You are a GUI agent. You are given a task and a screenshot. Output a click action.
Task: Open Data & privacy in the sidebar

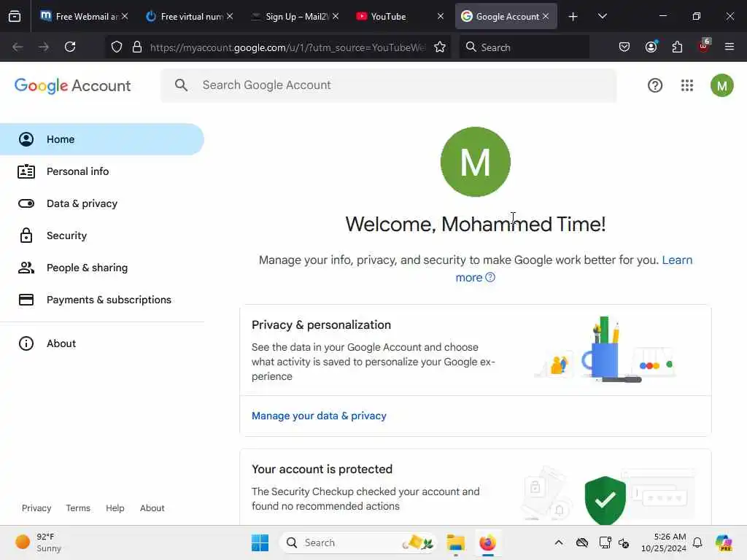102,203
